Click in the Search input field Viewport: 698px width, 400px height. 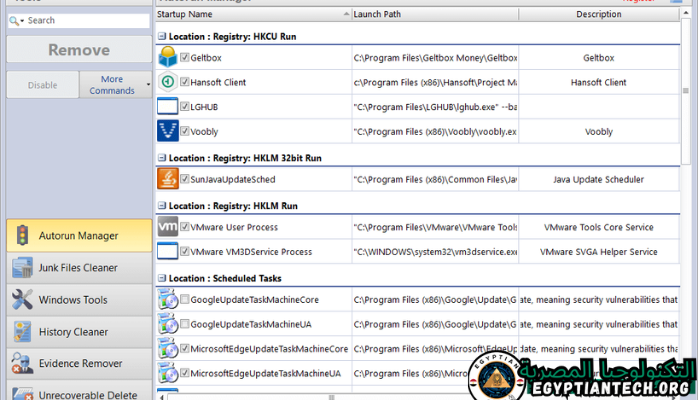point(87,20)
